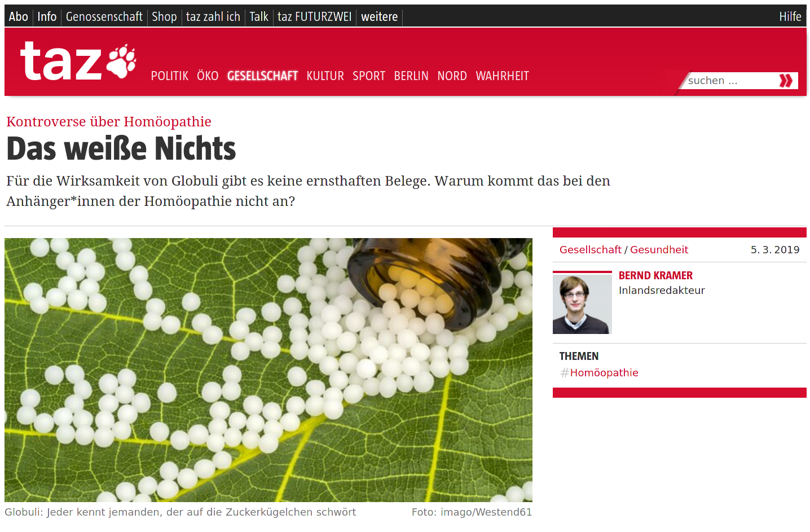Image resolution: width=810 pixels, height=532 pixels.
Task: Open author Bernd Kramer's profile
Action: 655,275
